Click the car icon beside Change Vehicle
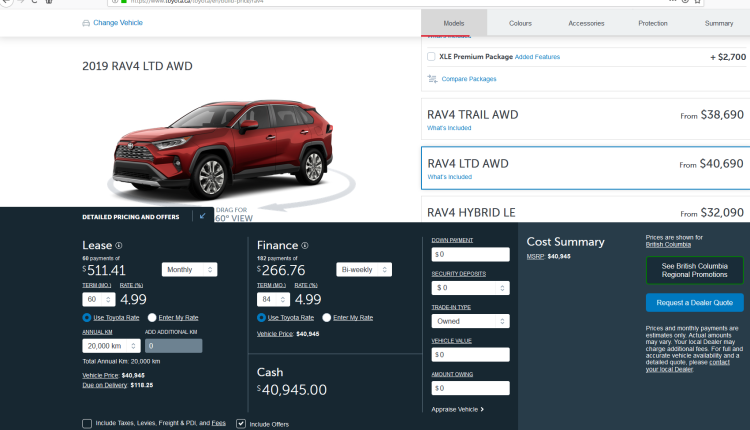 pyautogui.click(x=86, y=23)
